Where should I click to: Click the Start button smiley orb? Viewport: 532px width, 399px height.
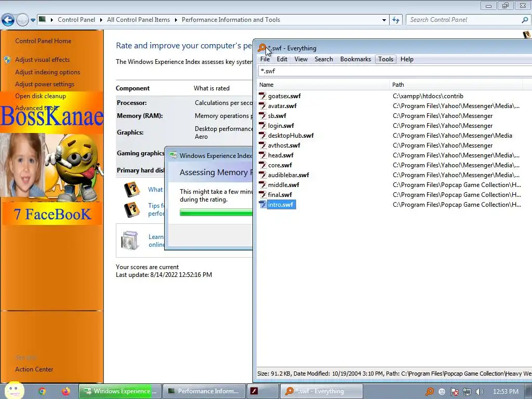tap(14, 391)
